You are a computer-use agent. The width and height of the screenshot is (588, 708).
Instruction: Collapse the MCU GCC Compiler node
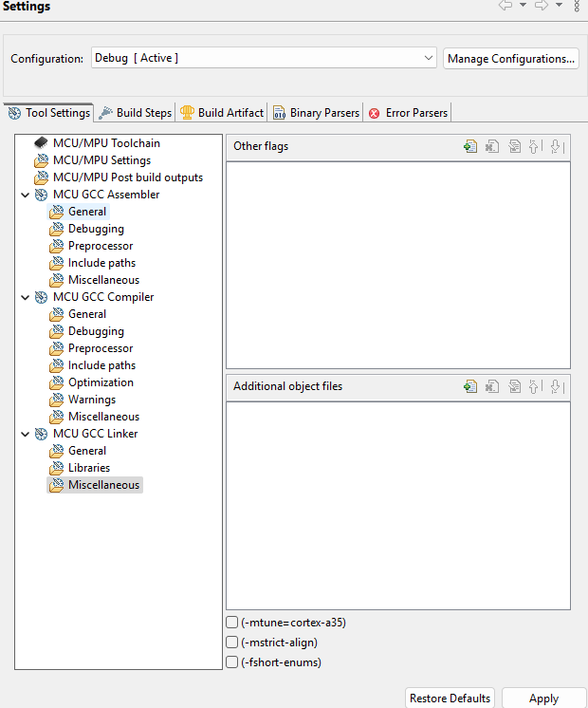26,298
